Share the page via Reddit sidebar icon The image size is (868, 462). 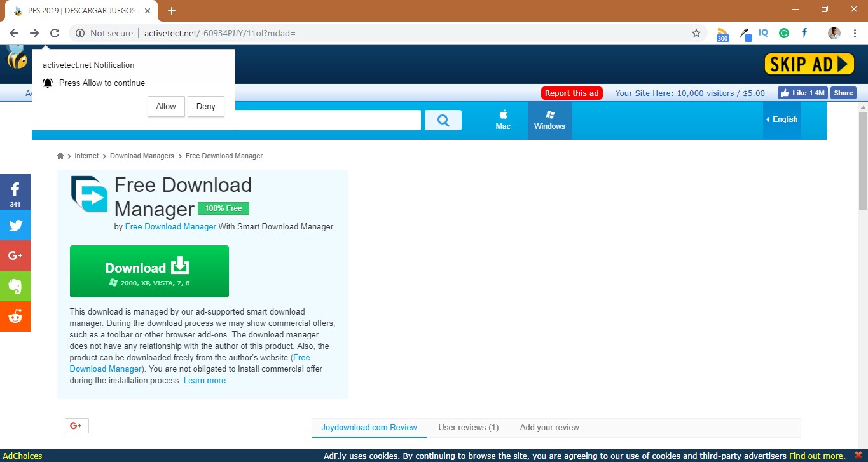point(15,316)
